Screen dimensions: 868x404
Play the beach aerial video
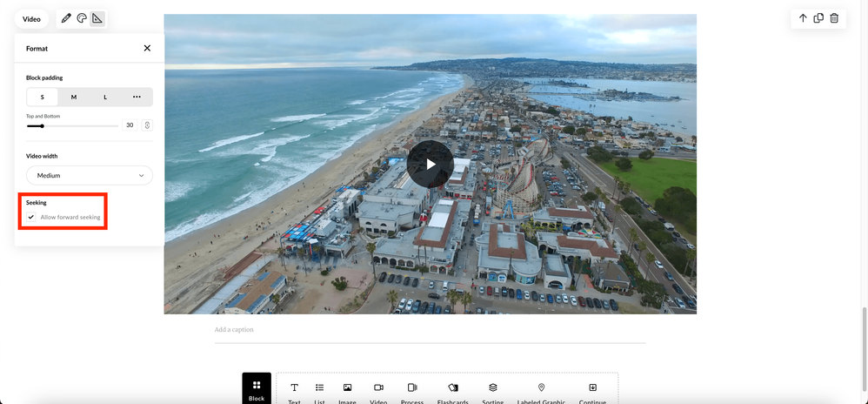430,164
